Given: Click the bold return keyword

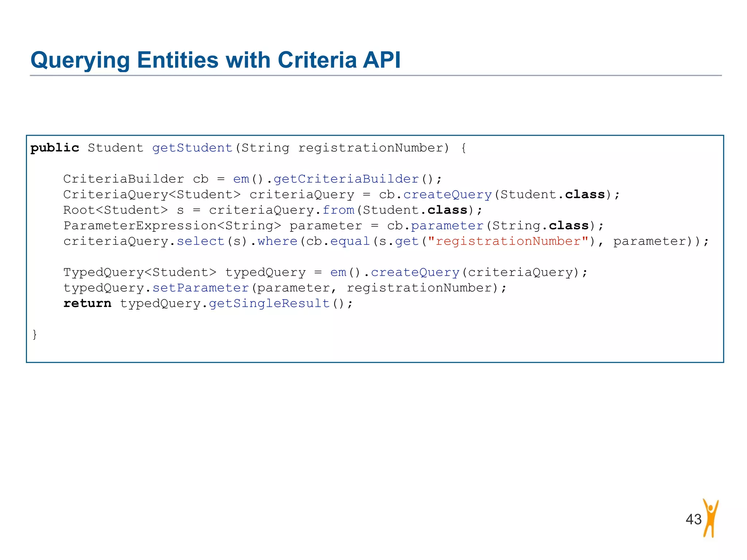Looking at the screenshot, I should pos(87,303).
